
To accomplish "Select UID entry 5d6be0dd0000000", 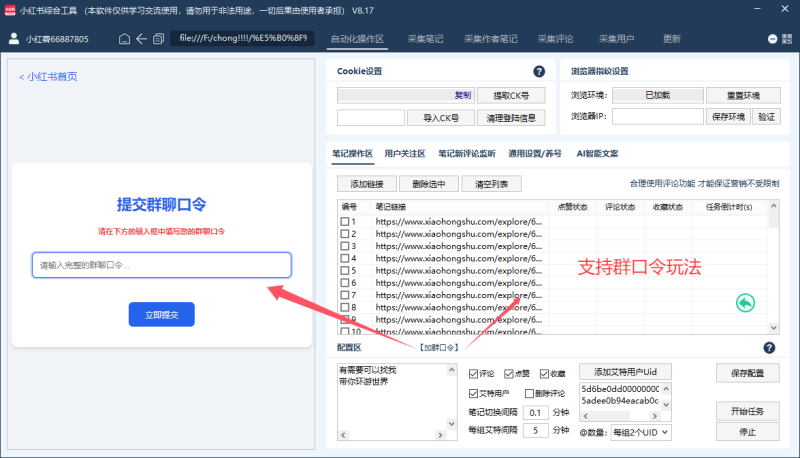I will (x=620, y=389).
